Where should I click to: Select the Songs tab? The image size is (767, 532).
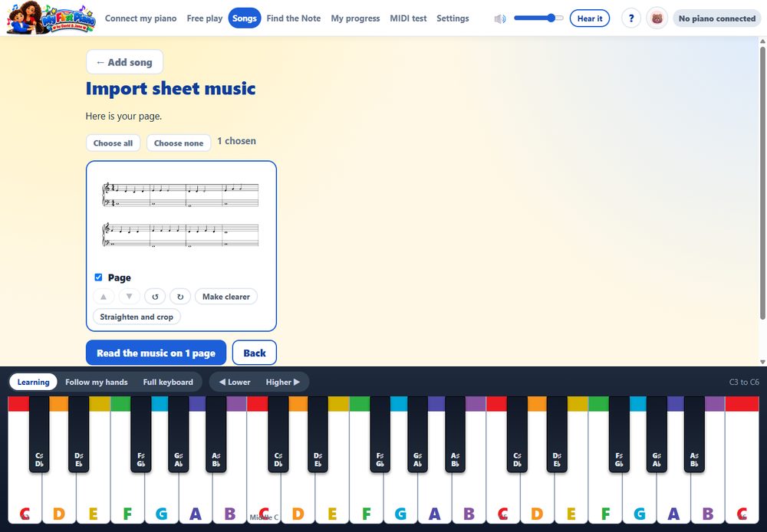pos(245,18)
